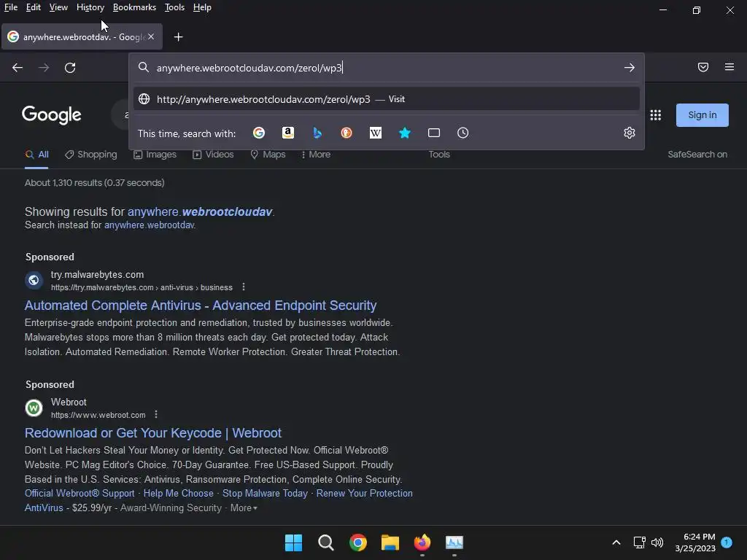Open search settings gear in address dropdown

(x=630, y=133)
